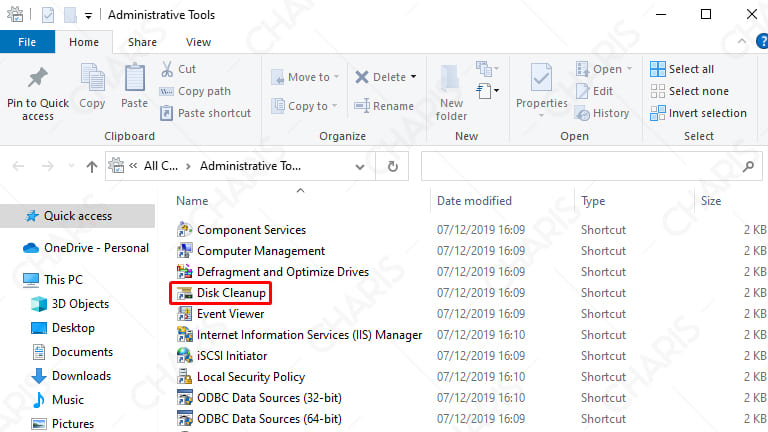Image resolution: width=768 pixels, height=432 pixels.
Task: Click the Refresh icon beside address bar
Action: (393, 167)
